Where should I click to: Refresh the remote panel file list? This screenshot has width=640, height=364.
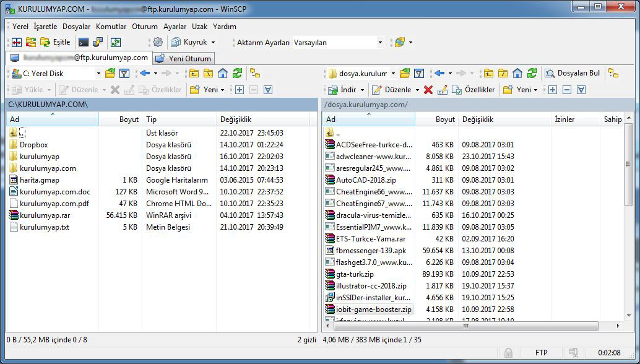click(x=532, y=74)
